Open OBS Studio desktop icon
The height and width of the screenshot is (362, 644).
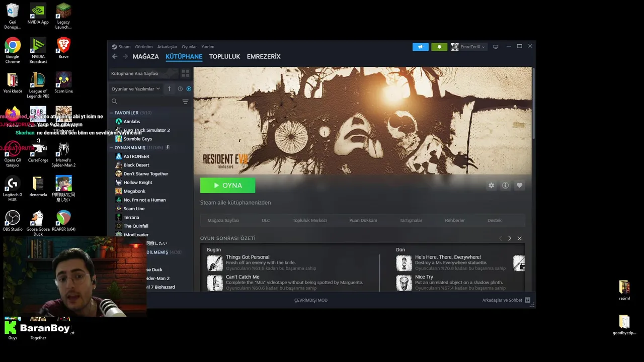coord(13,221)
